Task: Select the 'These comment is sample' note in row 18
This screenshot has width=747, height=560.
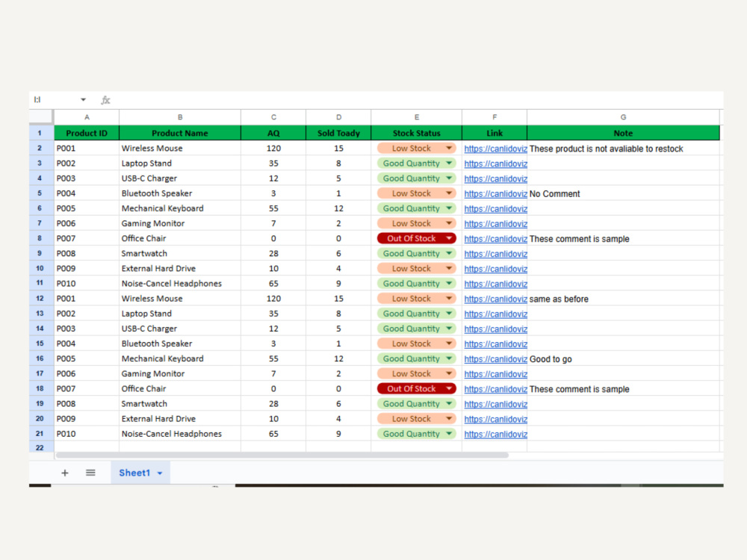Action: click(x=623, y=389)
